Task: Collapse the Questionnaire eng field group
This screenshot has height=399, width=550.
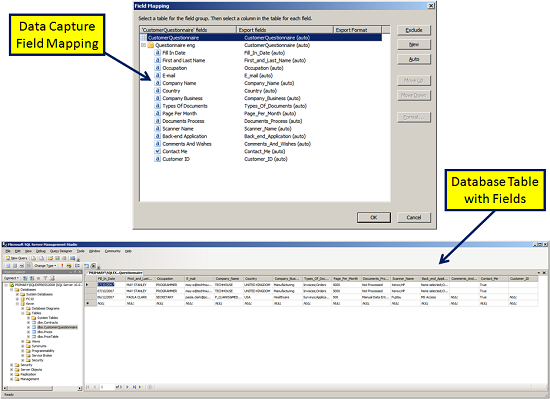Action: [143, 45]
